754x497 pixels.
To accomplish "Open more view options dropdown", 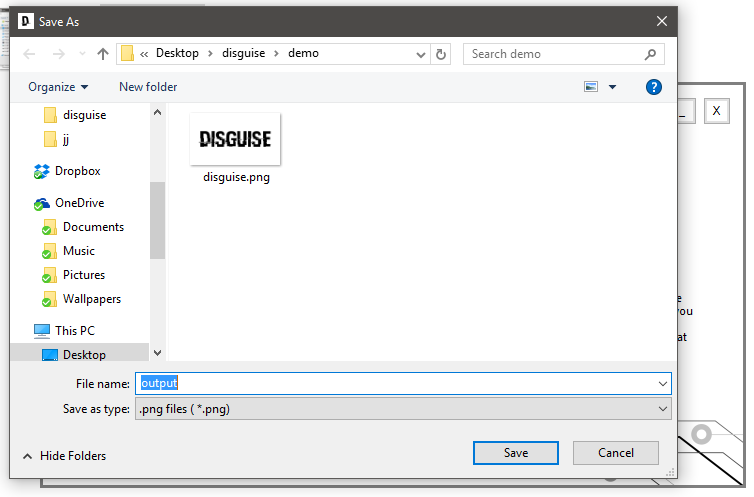I will click(x=612, y=87).
